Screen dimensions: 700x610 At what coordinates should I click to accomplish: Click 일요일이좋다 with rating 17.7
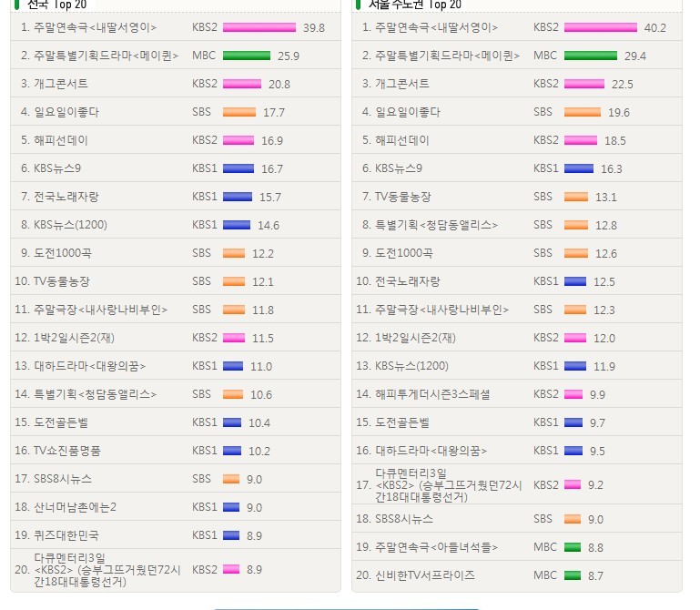pos(66,112)
